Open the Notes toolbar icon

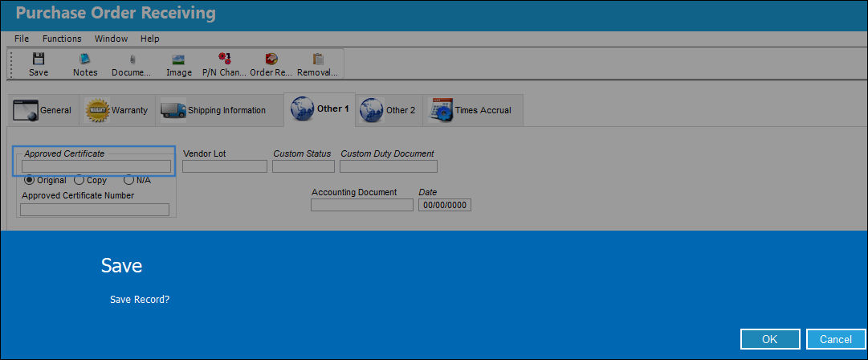[x=84, y=64]
